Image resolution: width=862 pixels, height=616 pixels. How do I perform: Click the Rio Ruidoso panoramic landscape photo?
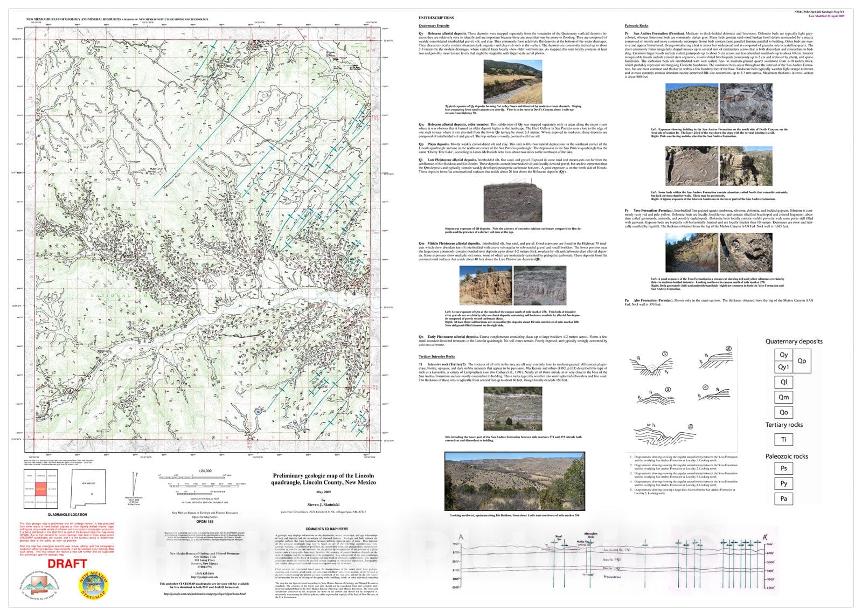pos(514,481)
